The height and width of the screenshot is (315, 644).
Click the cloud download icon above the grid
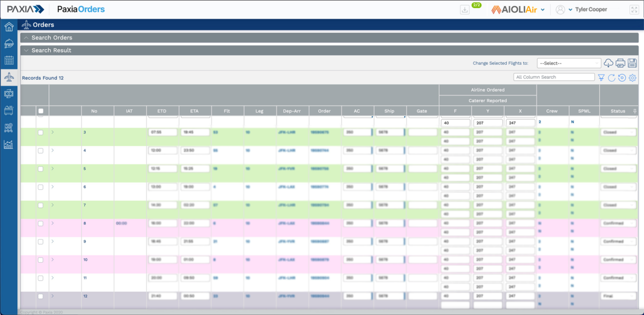(608, 63)
